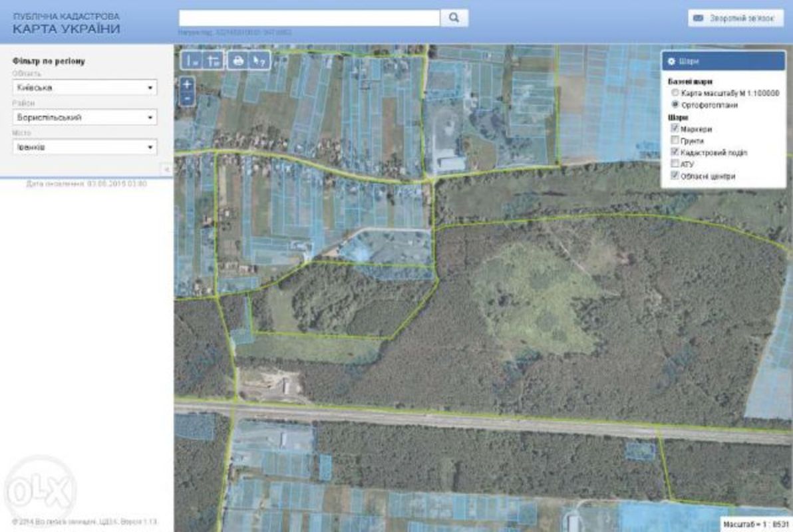The image size is (793, 532).
Task: Focus the cadastral number search field
Action: click(309, 18)
